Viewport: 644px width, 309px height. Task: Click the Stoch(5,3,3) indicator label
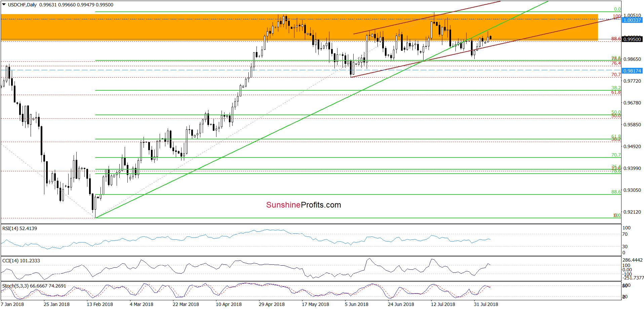coord(34,286)
